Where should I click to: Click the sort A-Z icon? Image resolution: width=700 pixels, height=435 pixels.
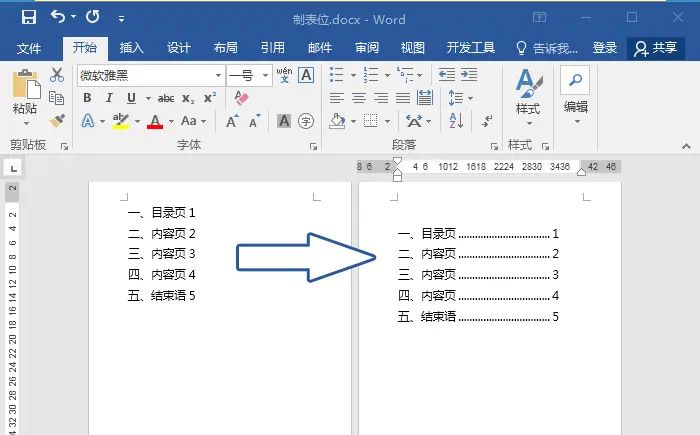pyautogui.click(x=456, y=121)
